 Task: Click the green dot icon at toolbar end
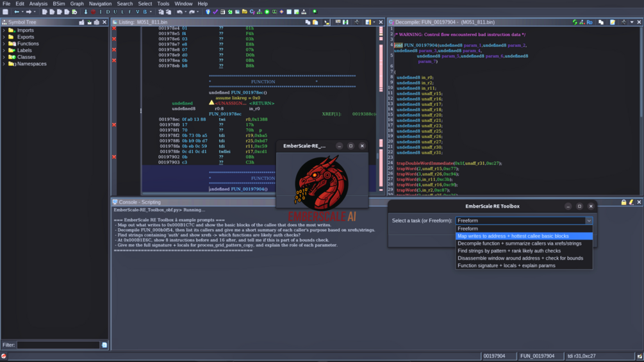click(x=315, y=12)
